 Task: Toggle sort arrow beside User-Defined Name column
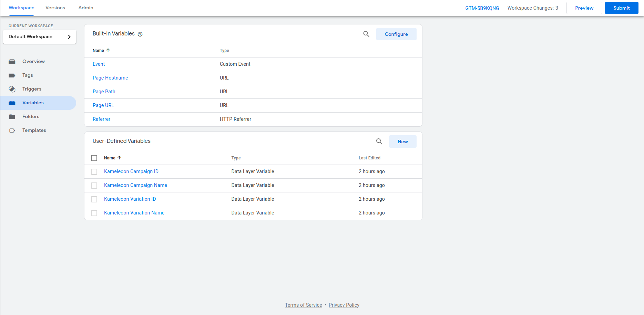click(120, 158)
